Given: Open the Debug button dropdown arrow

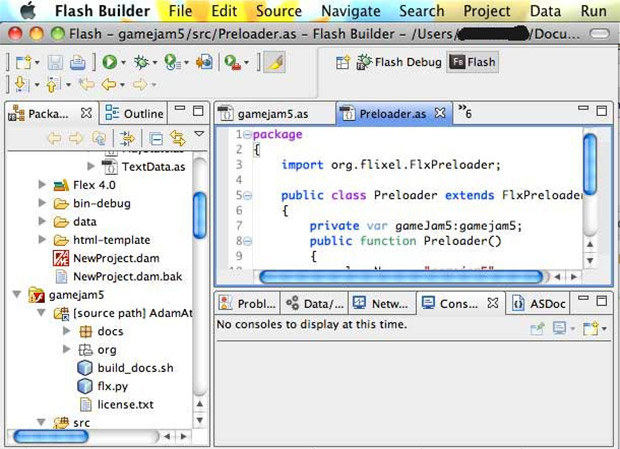Looking at the screenshot, I should tap(155, 62).
